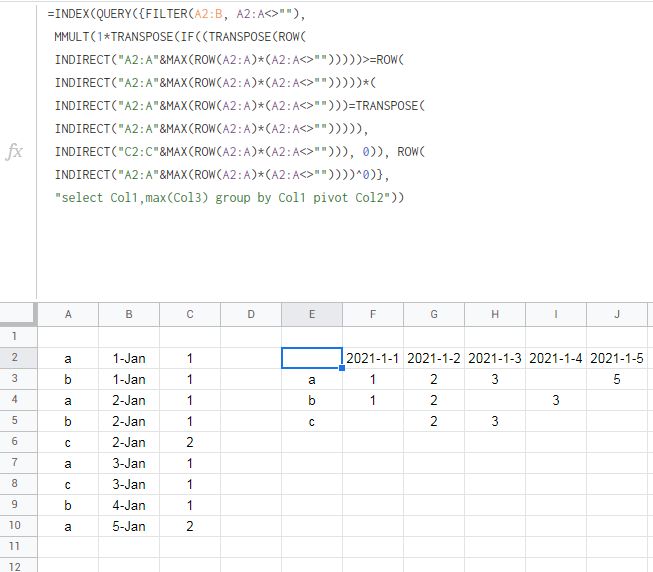
Task: Select column I header
Action: coord(556,314)
